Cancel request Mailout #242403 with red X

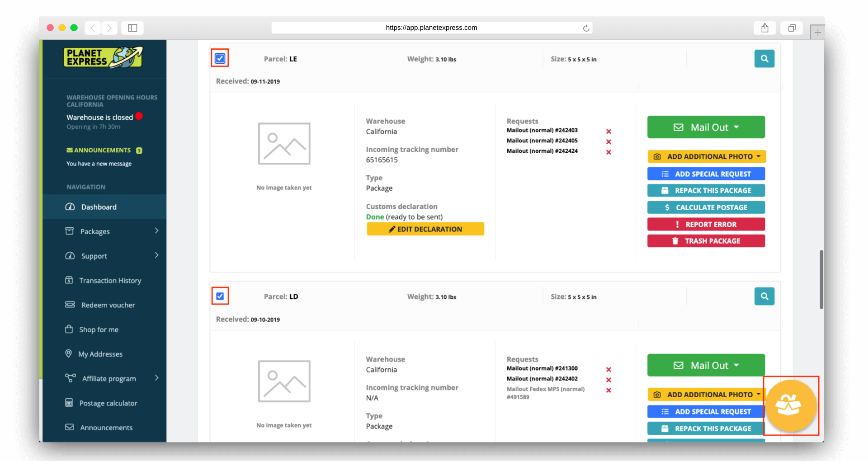pyautogui.click(x=609, y=131)
